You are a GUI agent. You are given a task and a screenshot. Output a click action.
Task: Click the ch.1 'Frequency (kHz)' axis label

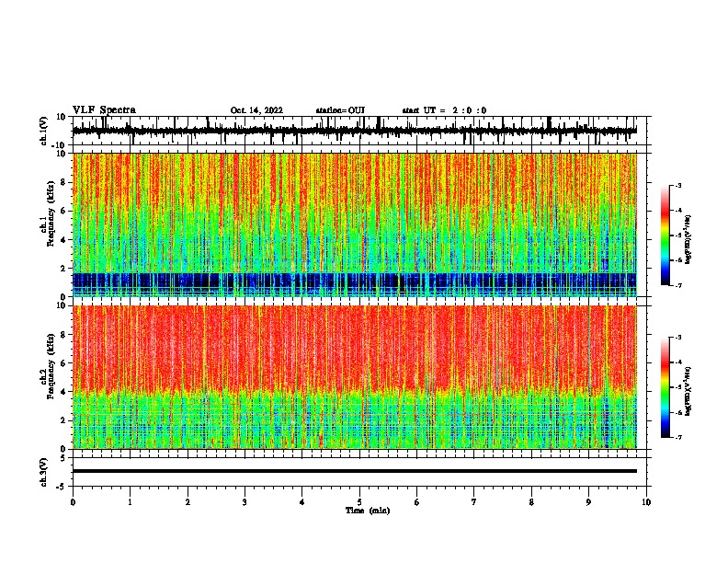51,213
